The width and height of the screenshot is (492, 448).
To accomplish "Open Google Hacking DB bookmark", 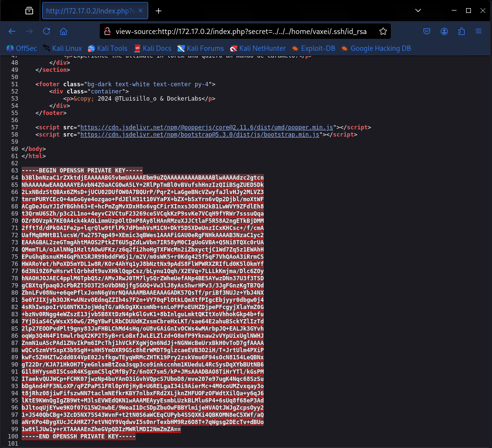I will coord(376,48).
